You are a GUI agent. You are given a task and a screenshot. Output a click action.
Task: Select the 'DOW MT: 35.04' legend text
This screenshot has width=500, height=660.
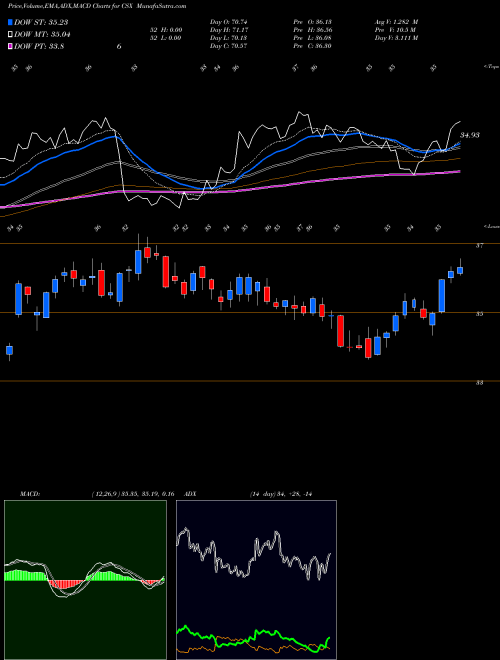[42, 35]
